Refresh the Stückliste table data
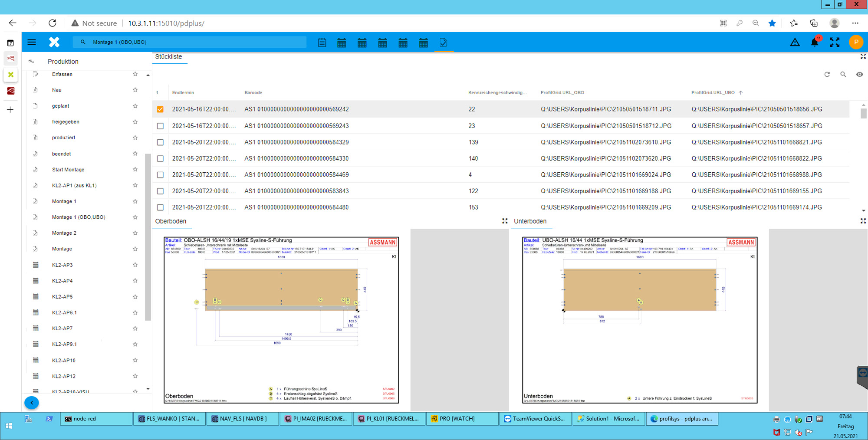 827,74
